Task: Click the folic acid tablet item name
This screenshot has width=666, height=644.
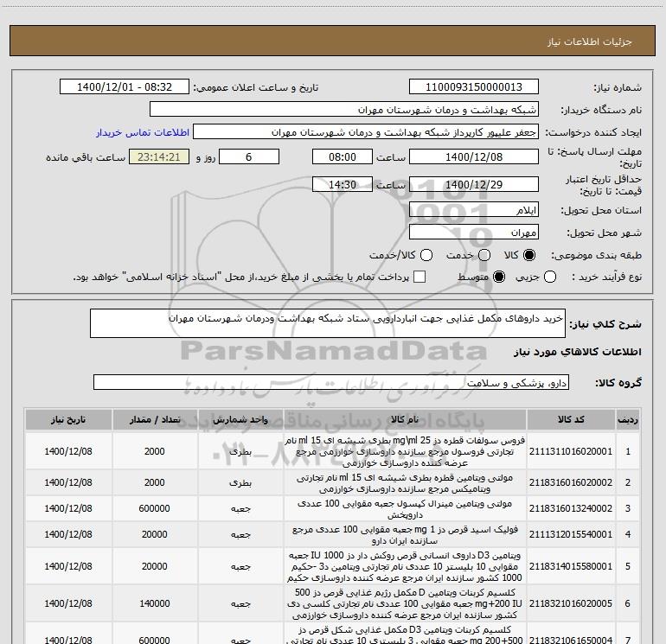Action: click(405, 535)
